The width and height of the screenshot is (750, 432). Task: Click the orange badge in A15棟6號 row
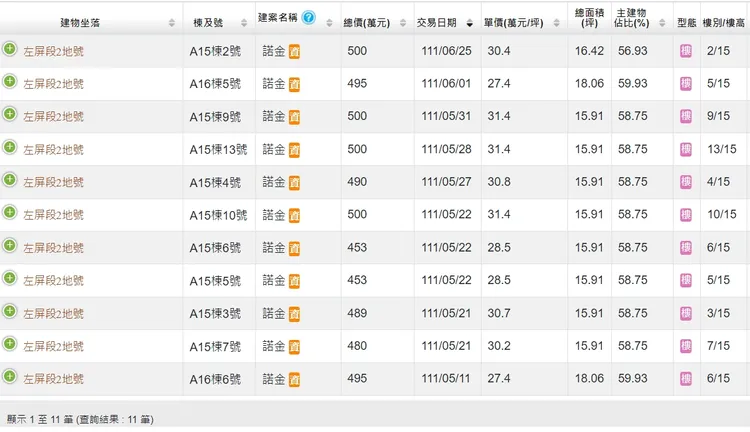tap(294, 248)
